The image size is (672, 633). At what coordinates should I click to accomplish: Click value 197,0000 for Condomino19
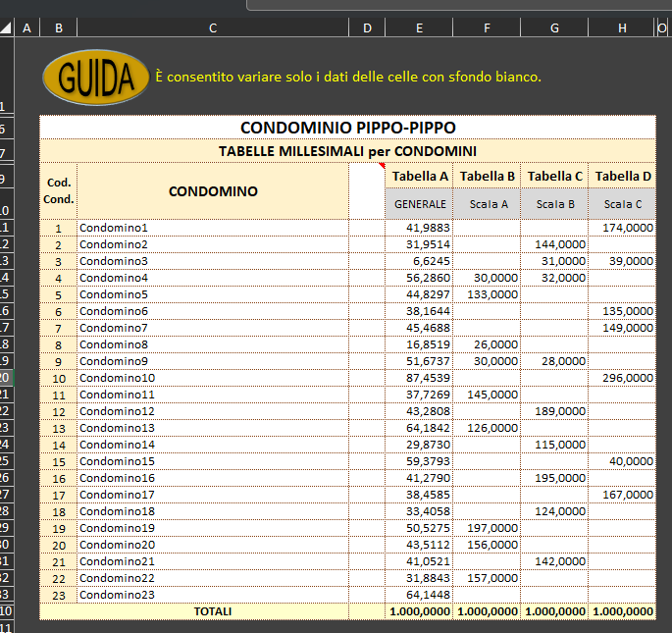pos(487,528)
